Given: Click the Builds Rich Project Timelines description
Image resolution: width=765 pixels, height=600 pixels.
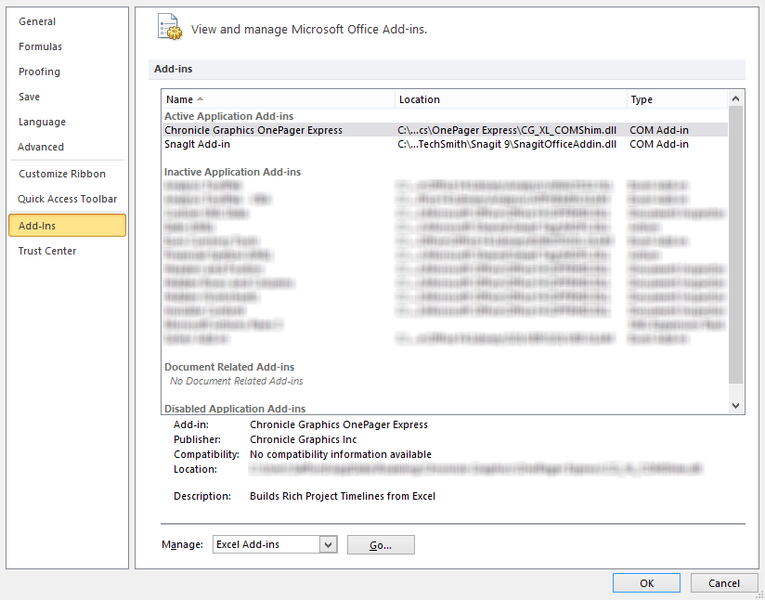Looking at the screenshot, I should click(342, 496).
